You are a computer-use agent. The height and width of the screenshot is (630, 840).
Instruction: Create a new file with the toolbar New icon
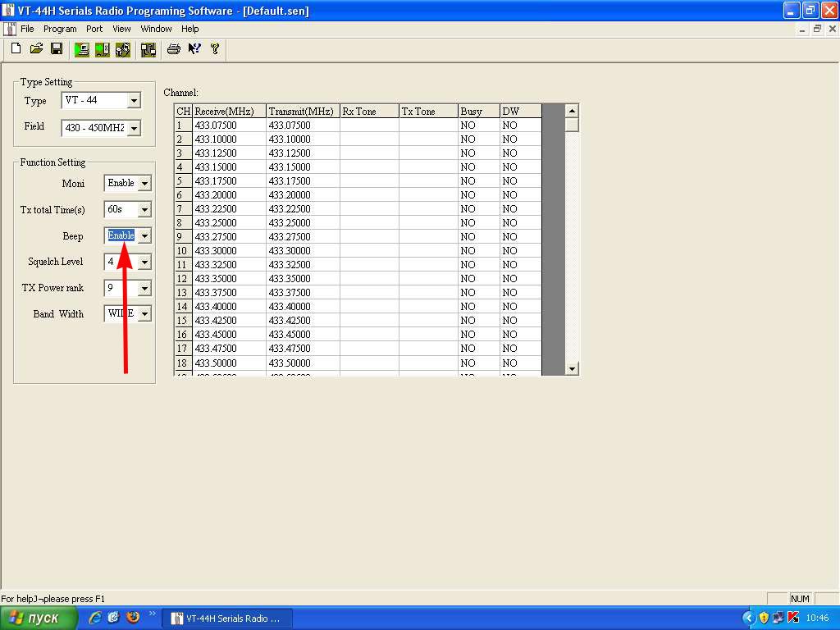(16, 49)
